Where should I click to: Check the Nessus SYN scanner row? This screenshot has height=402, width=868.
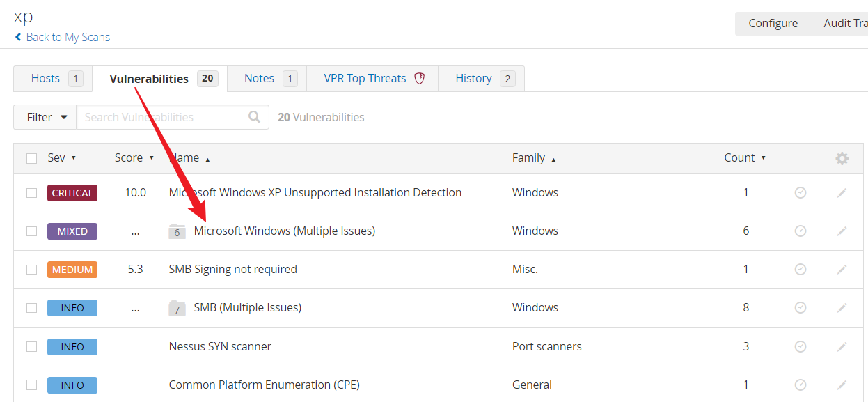point(31,347)
